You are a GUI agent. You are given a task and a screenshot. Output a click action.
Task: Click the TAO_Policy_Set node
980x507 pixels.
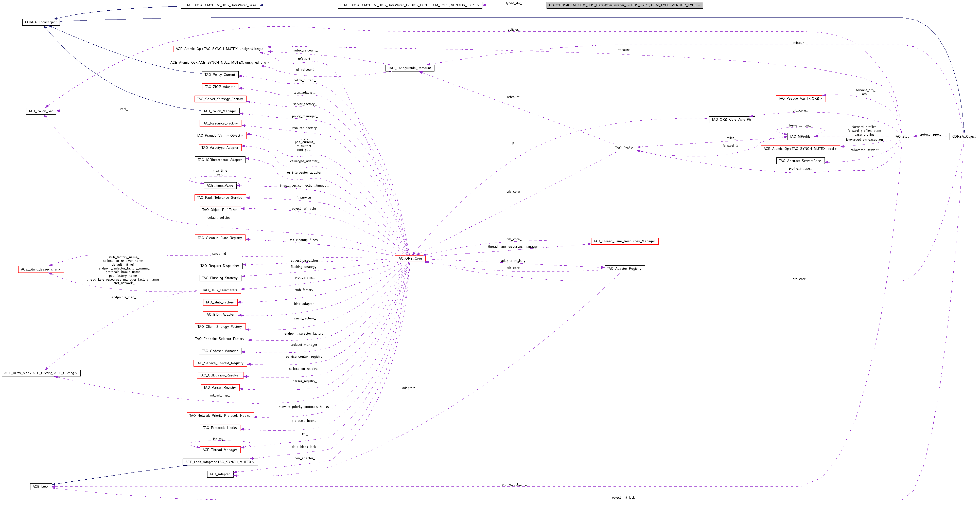(x=41, y=111)
